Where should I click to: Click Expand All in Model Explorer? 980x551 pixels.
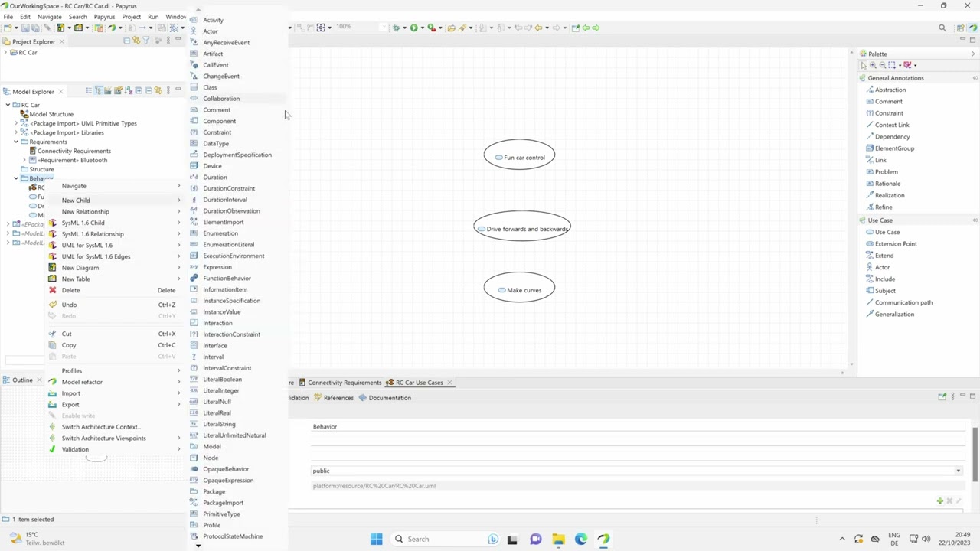pos(138,91)
